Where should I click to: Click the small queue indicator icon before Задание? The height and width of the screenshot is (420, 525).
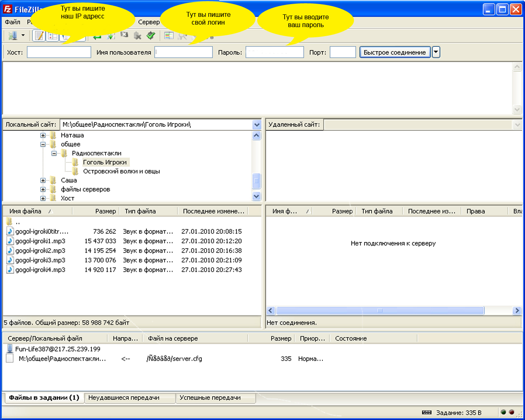coord(427,413)
